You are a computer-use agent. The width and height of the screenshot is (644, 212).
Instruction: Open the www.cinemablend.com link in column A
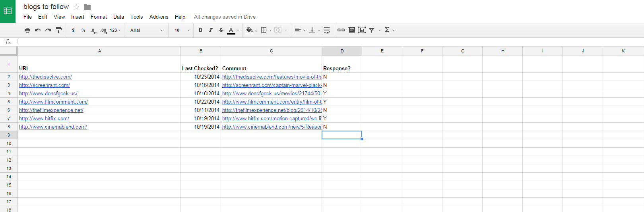click(53, 127)
